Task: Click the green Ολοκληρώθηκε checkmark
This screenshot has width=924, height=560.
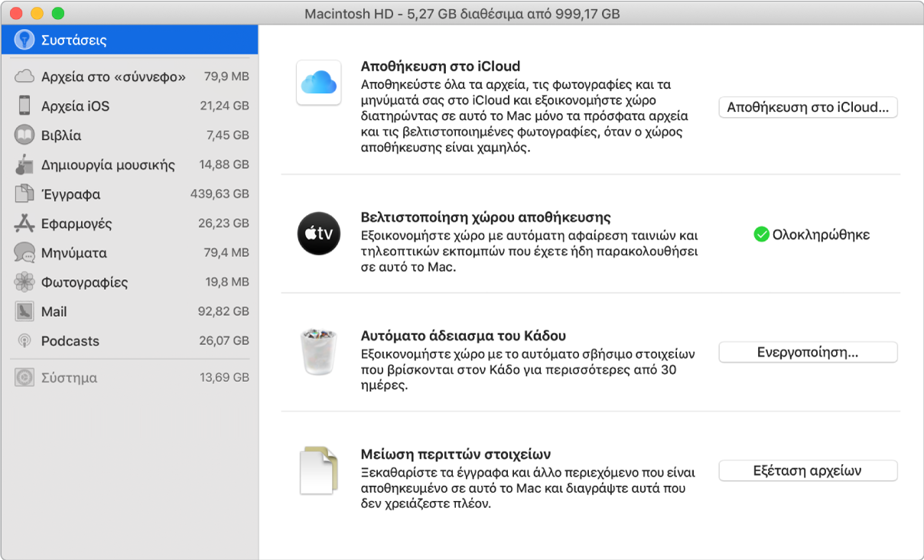Action: point(761,235)
